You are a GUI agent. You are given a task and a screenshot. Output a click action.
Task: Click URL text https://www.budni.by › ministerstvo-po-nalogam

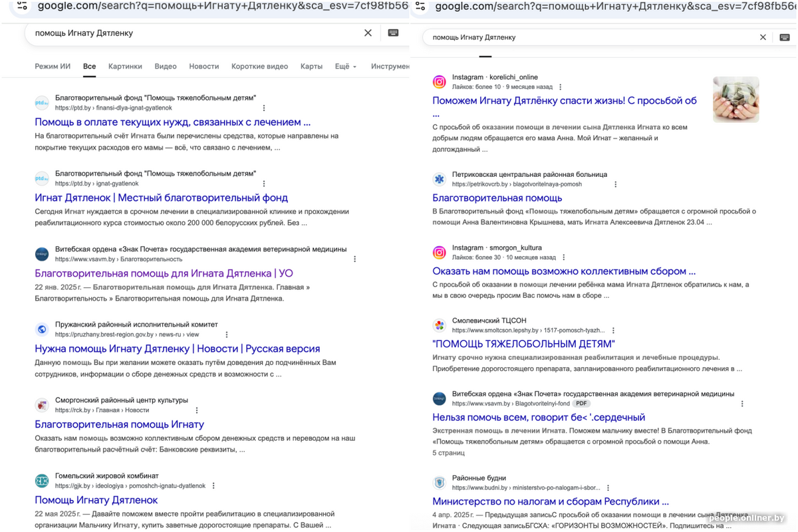point(526,487)
